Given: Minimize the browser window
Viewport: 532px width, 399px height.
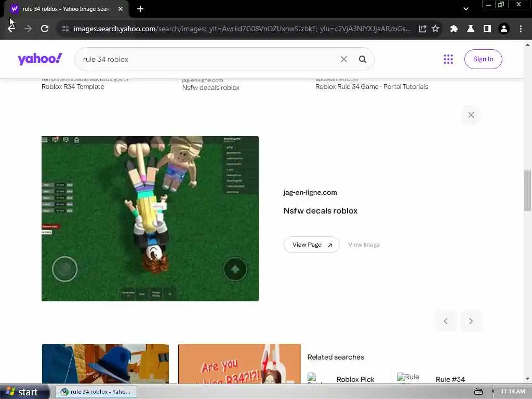Looking at the screenshot, I should pyautogui.click(x=488, y=5).
